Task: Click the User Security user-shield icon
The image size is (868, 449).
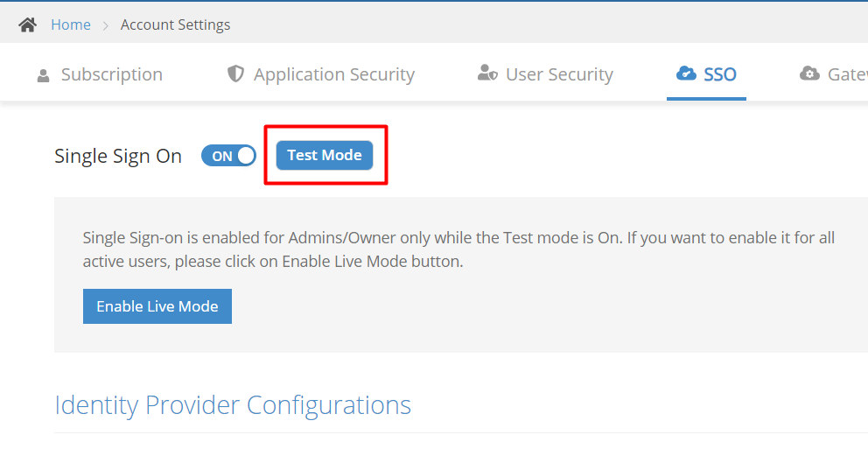Action: (487, 74)
